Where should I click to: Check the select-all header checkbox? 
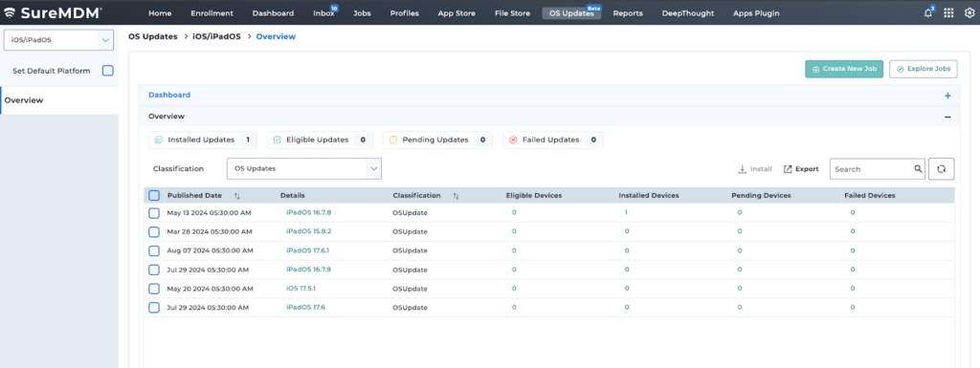[154, 195]
